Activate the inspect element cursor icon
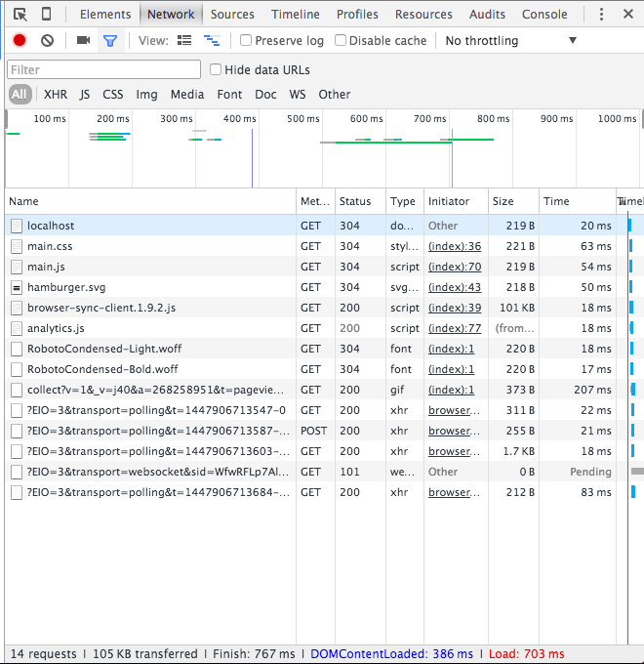Viewport: 644px width, 664px height. 20,15
